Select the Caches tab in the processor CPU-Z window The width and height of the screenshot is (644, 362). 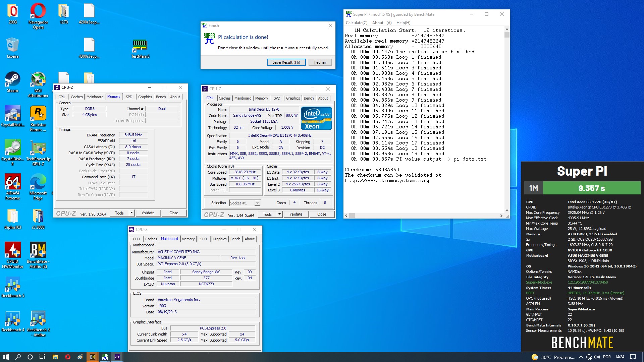tap(225, 98)
